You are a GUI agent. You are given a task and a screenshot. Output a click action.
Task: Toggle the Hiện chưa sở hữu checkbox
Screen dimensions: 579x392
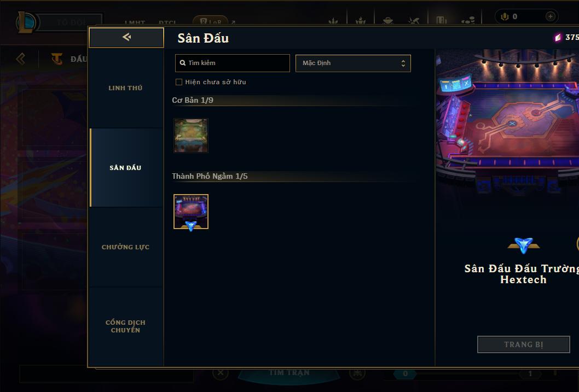[179, 82]
